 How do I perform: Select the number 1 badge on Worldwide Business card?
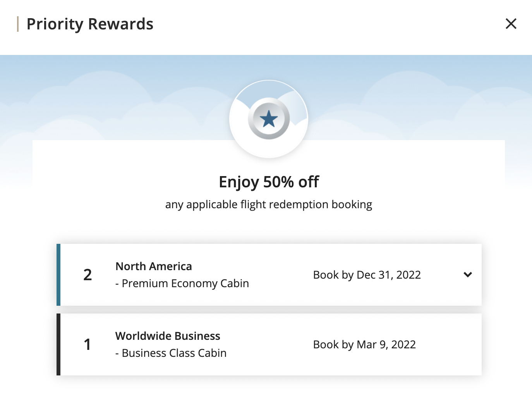tap(88, 344)
